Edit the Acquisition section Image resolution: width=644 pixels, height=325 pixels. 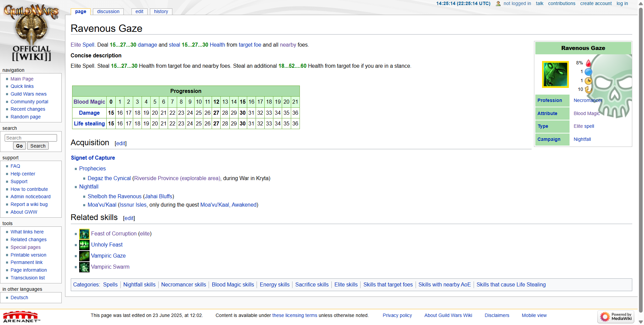[121, 144]
